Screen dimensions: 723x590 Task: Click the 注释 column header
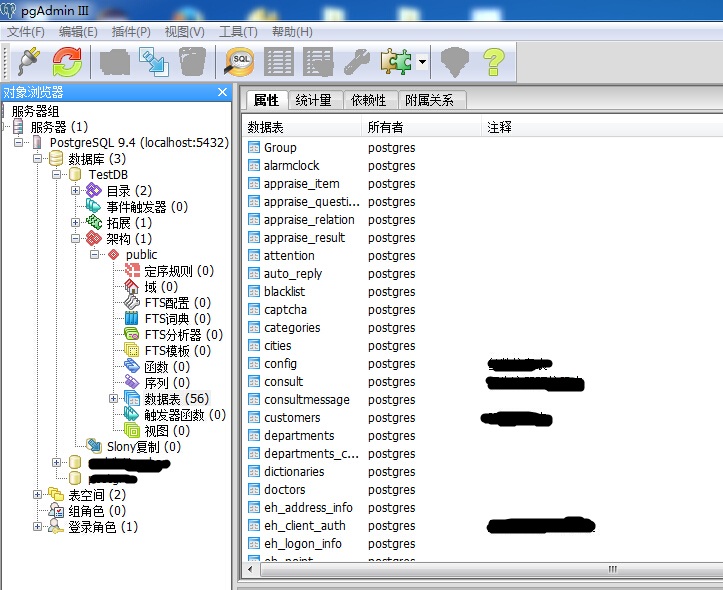[602, 127]
